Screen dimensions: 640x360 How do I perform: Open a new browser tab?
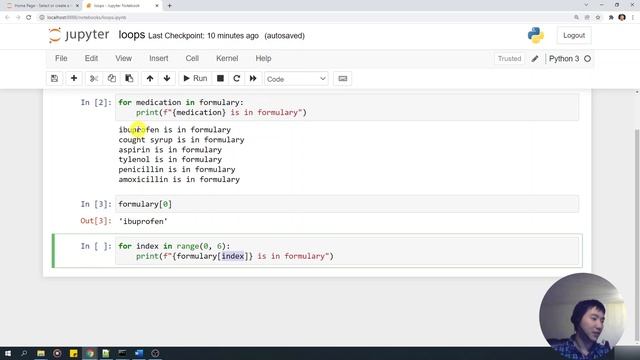(x=169, y=6)
